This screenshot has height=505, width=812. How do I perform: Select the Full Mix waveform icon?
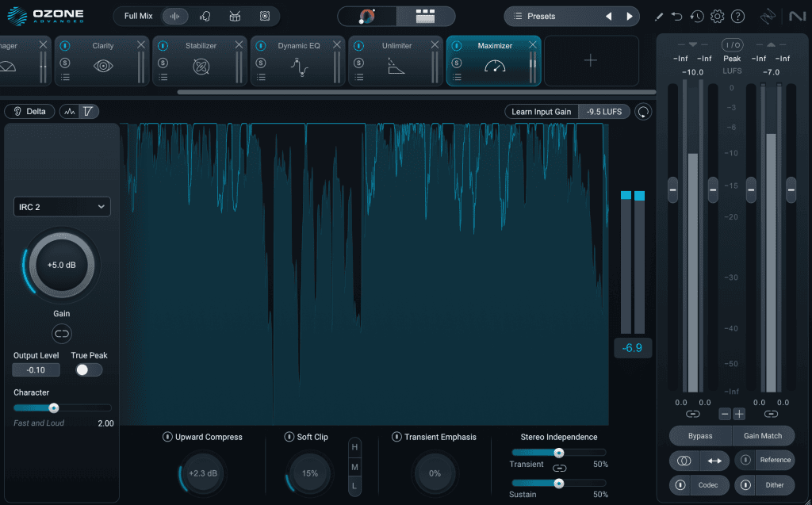175,16
